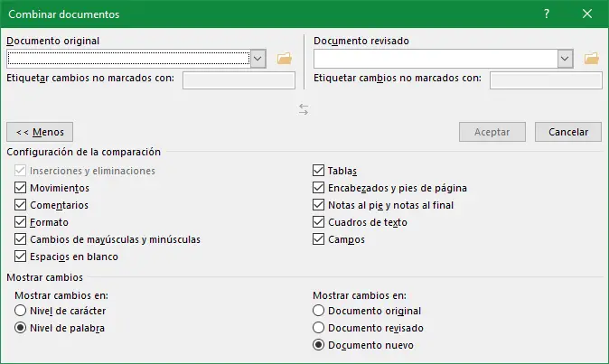
Task: Toggle Encabezados y pies de página
Action: coord(319,188)
